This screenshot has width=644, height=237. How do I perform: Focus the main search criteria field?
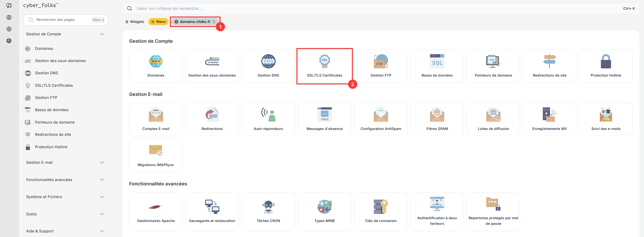tap(381, 8)
